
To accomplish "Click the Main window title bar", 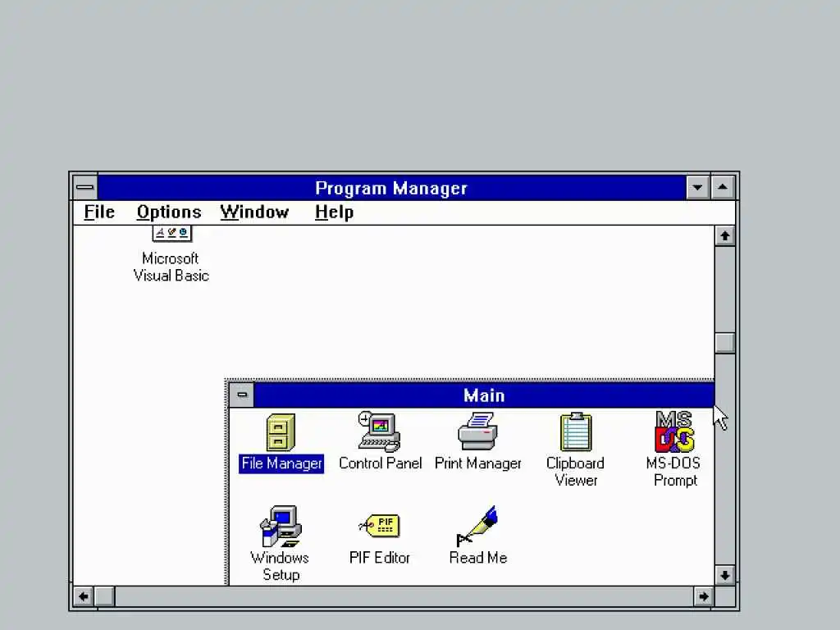I will [x=484, y=395].
